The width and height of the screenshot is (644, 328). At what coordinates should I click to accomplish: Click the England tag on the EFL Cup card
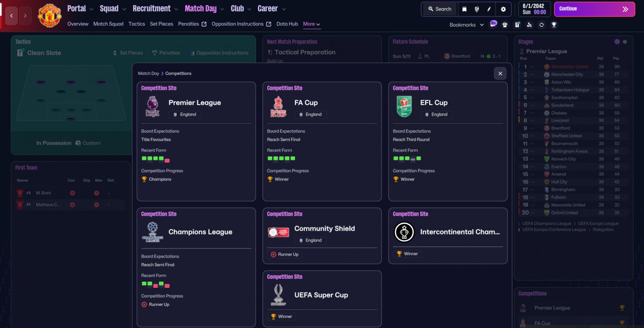tap(437, 114)
